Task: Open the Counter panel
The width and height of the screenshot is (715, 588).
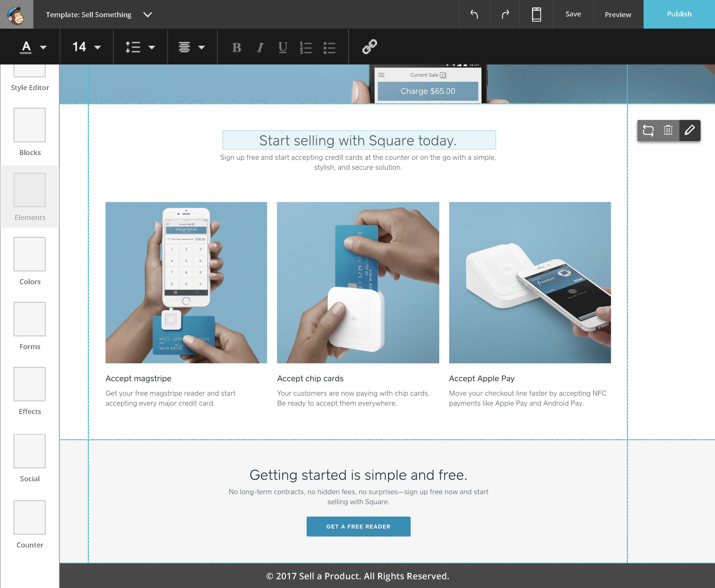Action: (x=30, y=525)
